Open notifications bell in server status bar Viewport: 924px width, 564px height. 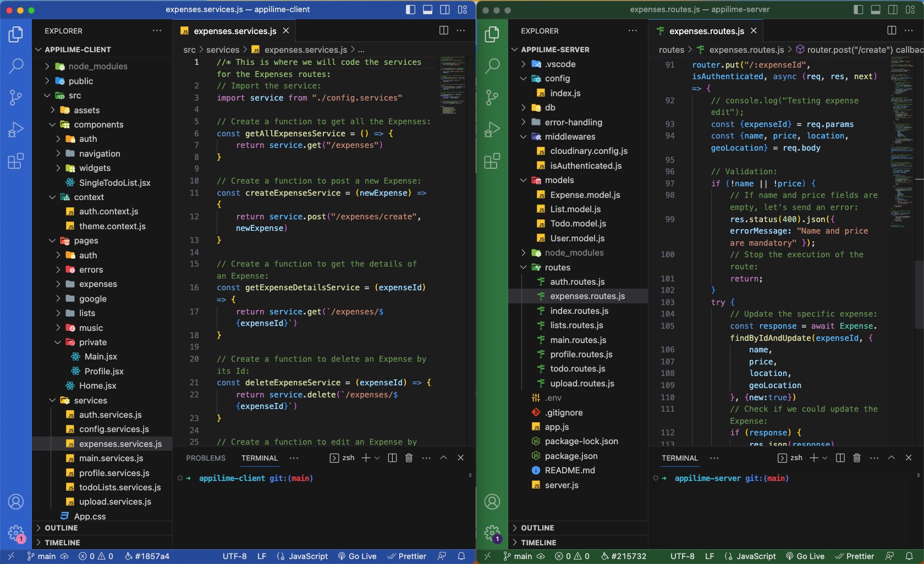tap(909, 556)
